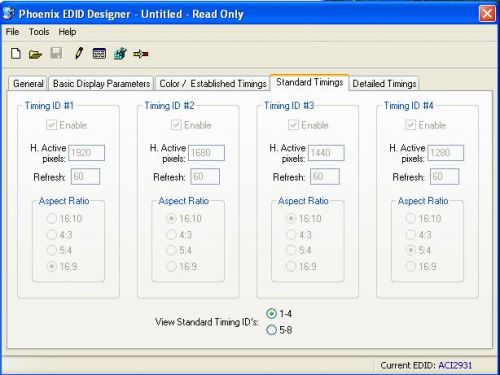Click the yellow arrow export toolbar icon

click(x=141, y=54)
